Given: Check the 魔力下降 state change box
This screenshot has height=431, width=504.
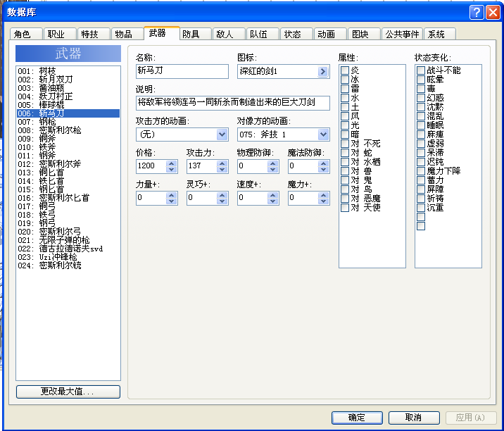Looking at the screenshot, I should pyautogui.click(x=421, y=171).
